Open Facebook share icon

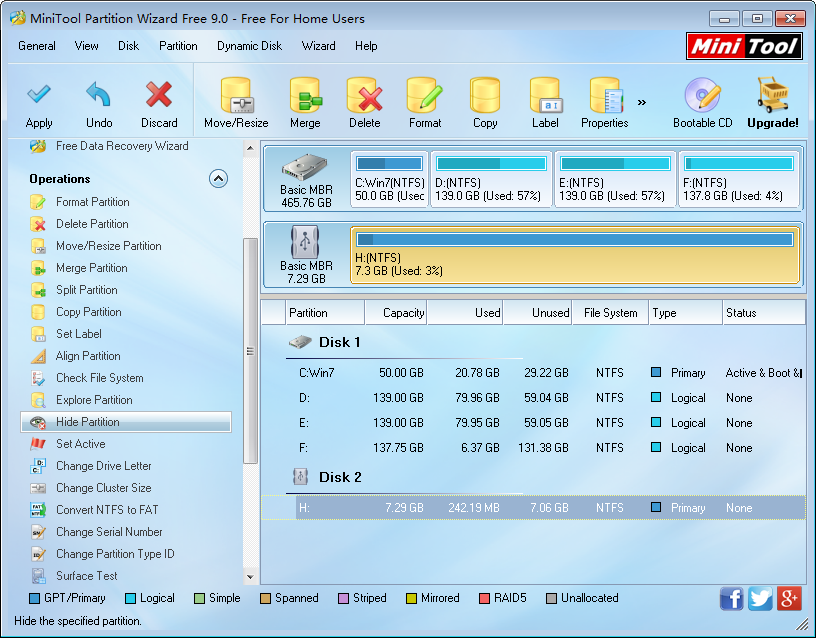pos(731,598)
